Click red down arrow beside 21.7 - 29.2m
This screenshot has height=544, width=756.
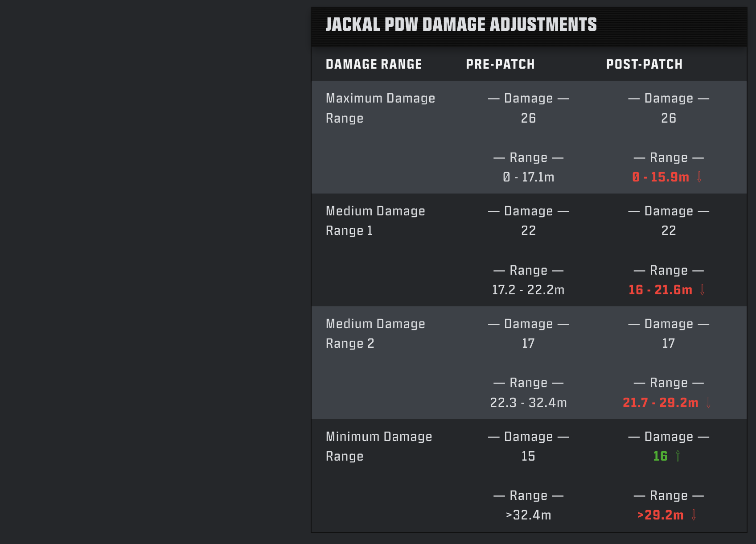709,403
